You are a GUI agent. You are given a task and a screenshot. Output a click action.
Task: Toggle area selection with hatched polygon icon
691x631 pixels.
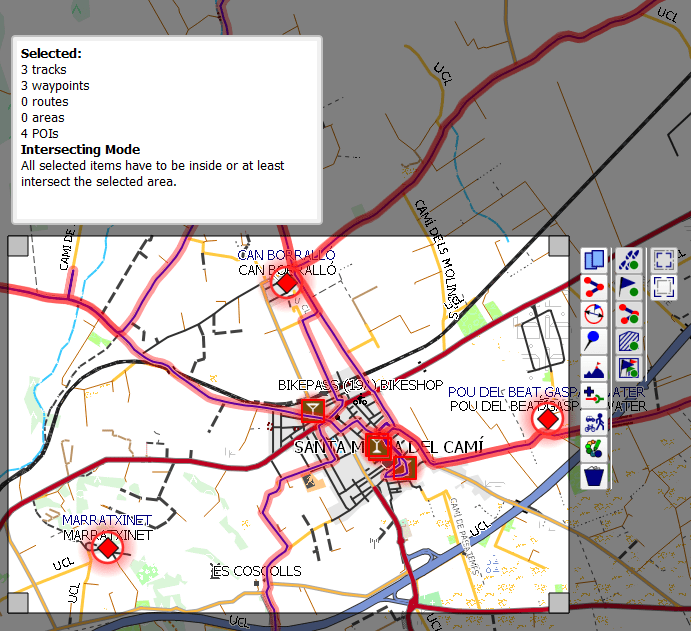coord(629,341)
